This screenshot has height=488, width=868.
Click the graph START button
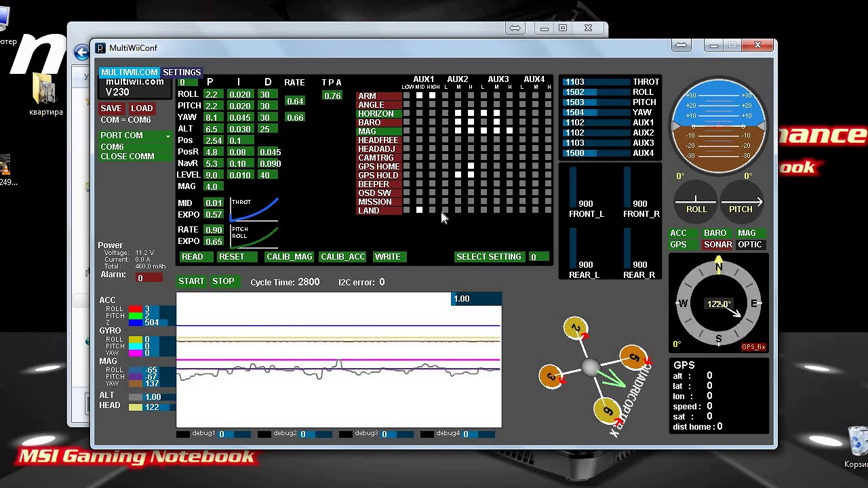pyautogui.click(x=191, y=281)
